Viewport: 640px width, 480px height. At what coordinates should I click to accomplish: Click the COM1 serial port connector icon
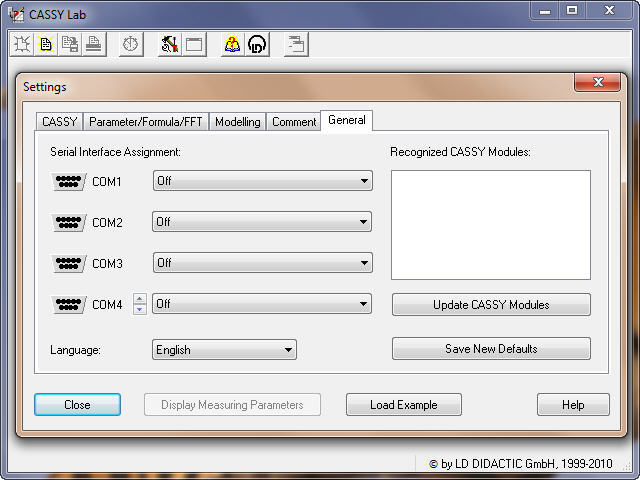(68, 181)
